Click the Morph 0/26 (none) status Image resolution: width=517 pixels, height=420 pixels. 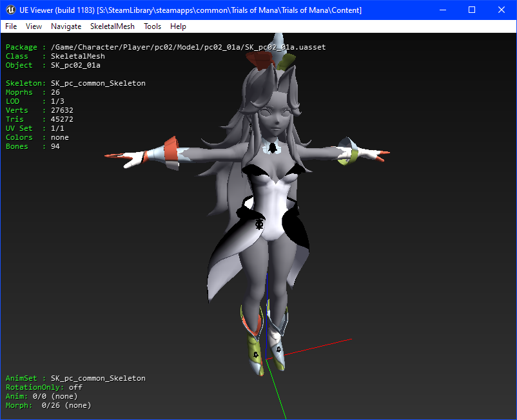click(x=66, y=405)
